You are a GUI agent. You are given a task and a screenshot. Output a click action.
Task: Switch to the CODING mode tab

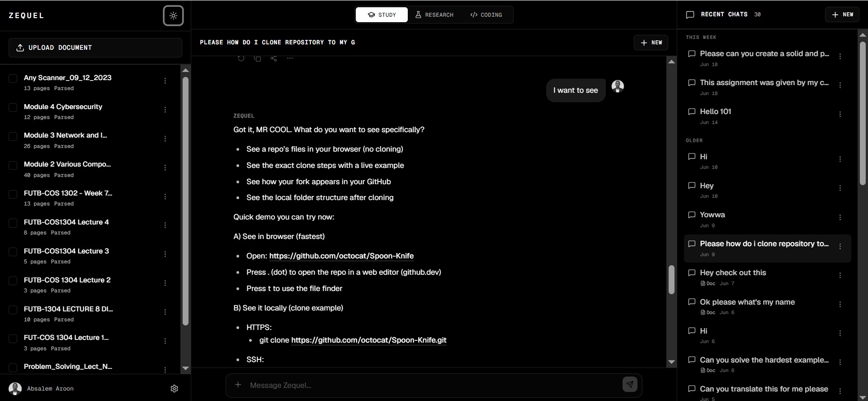[x=486, y=15]
